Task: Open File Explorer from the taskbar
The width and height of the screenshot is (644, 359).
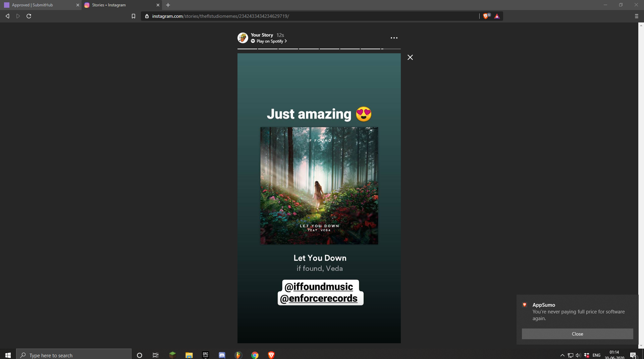Action: [189, 355]
